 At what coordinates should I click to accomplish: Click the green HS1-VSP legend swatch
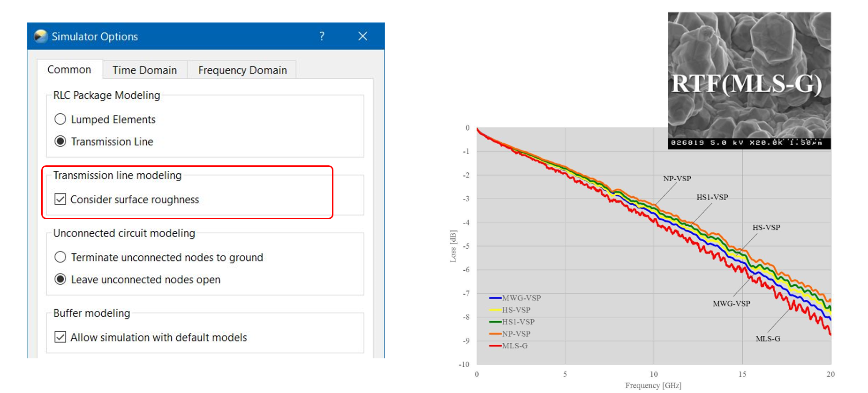495,322
